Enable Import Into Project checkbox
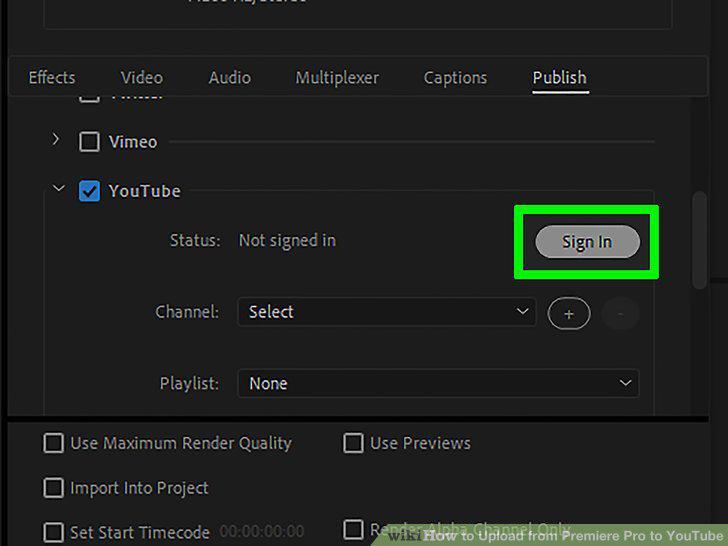The width and height of the screenshot is (728, 546). [53, 488]
